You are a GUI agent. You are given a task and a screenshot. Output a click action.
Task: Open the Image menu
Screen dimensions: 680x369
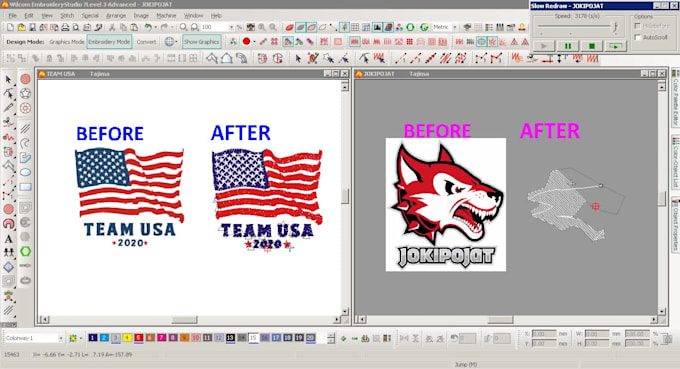(x=141, y=16)
